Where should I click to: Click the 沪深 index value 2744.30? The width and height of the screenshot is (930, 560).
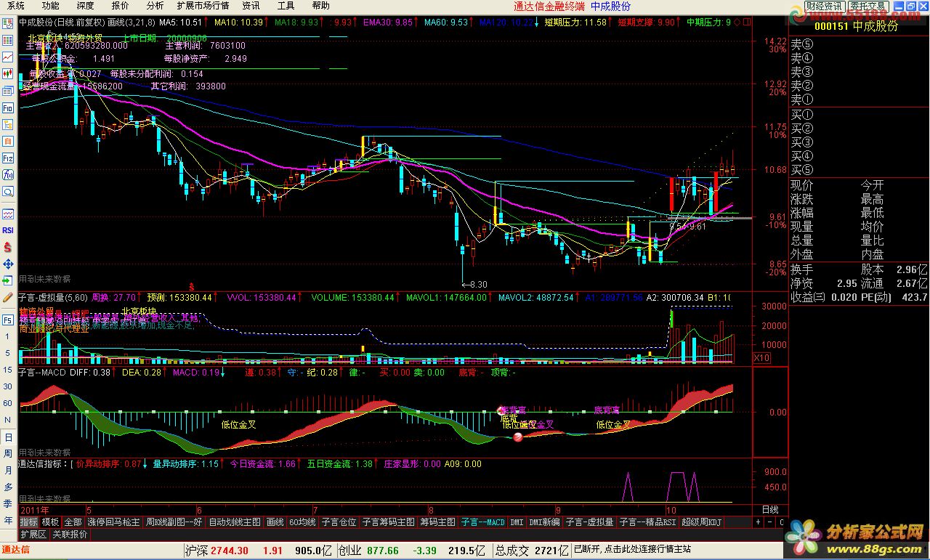[x=228, y=551]
